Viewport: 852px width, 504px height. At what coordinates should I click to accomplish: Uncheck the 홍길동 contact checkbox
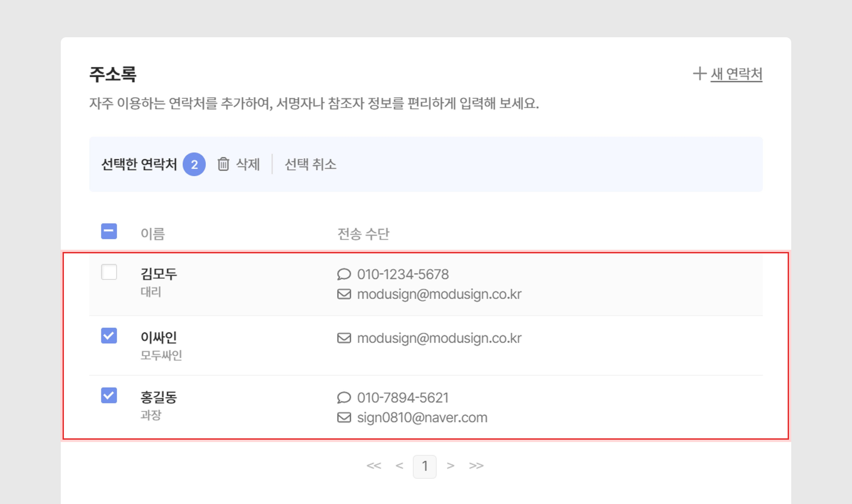click(x=109, y=395)
